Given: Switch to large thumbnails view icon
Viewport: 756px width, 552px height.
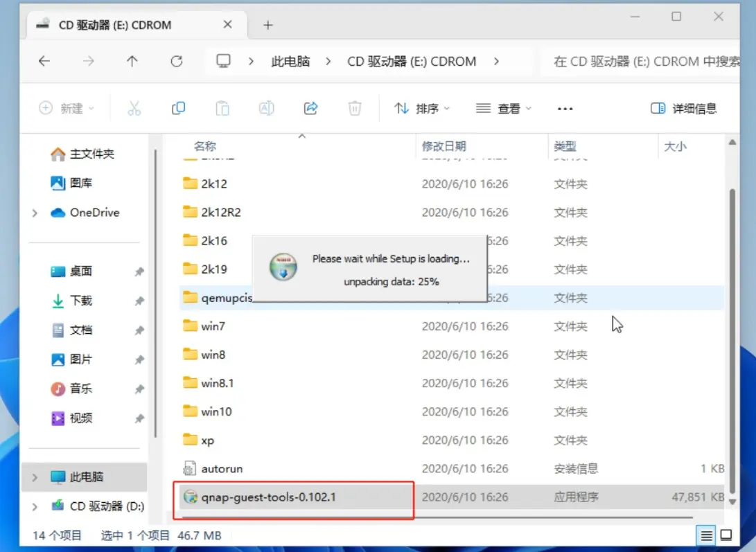Looking at the screenshot, I should point(726,535).
